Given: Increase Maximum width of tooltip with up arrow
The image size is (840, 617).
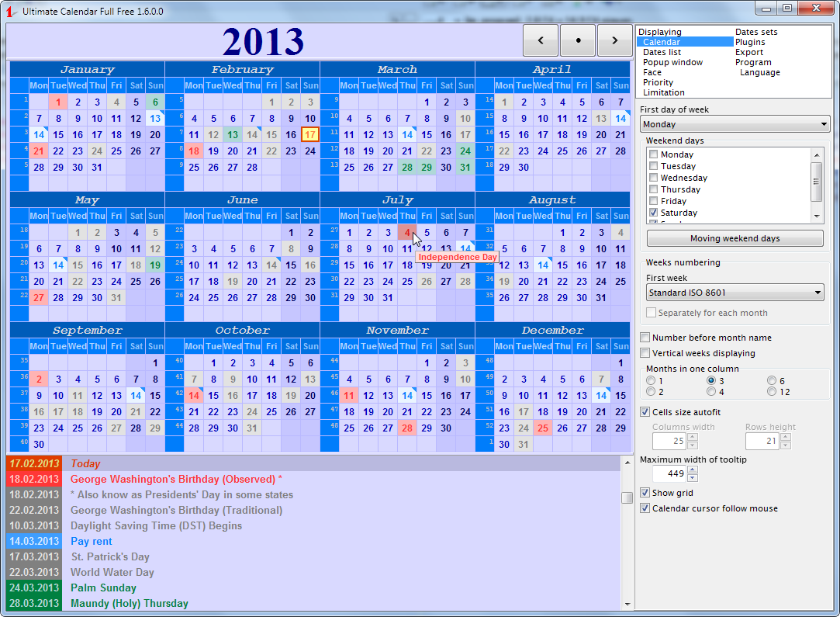Looking at the screenshot, I should tap(693, 470).
